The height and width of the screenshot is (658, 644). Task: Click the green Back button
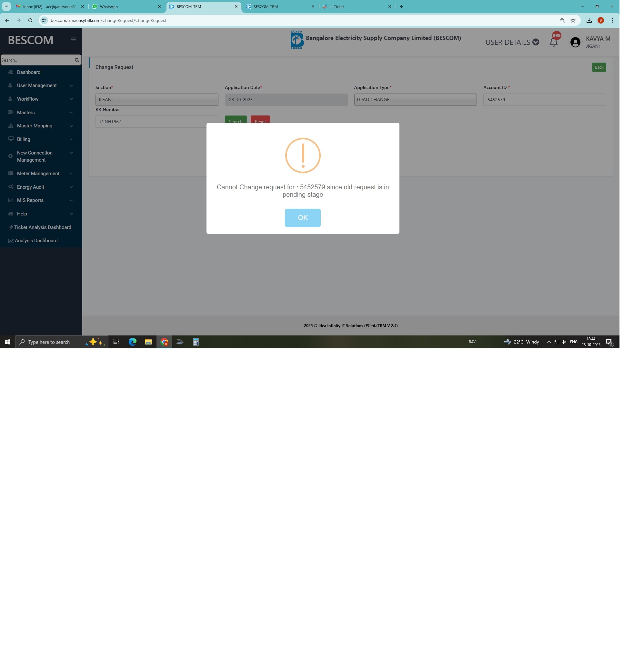point(599,67)
